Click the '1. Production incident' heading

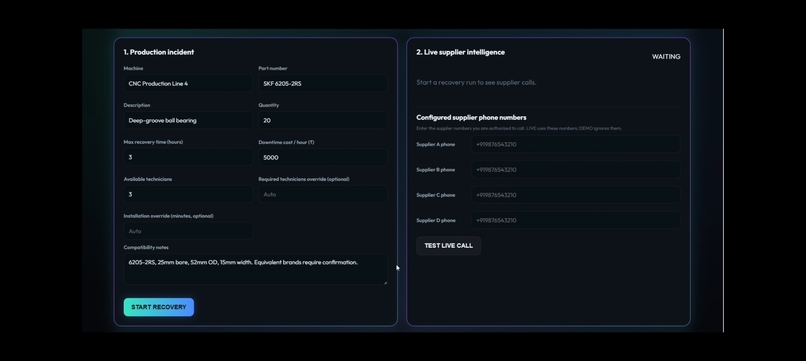point(159,52)
